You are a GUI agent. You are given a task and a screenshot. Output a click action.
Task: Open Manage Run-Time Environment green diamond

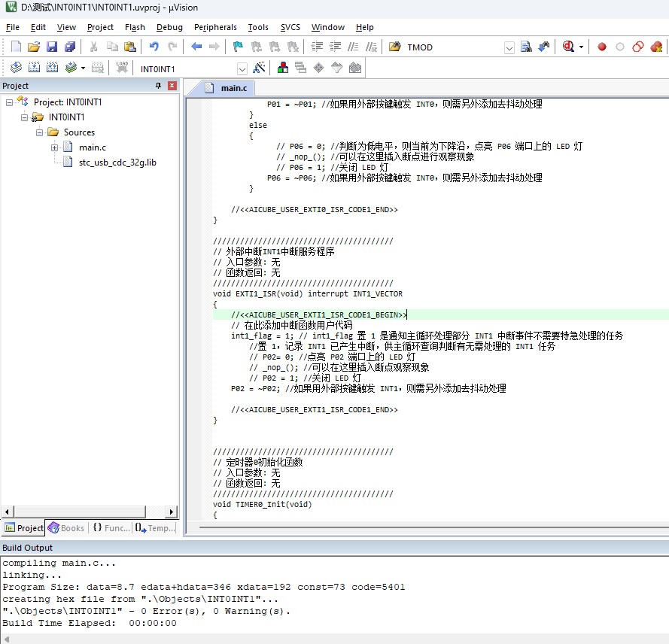pyautogui.click(x=318, y=68)
